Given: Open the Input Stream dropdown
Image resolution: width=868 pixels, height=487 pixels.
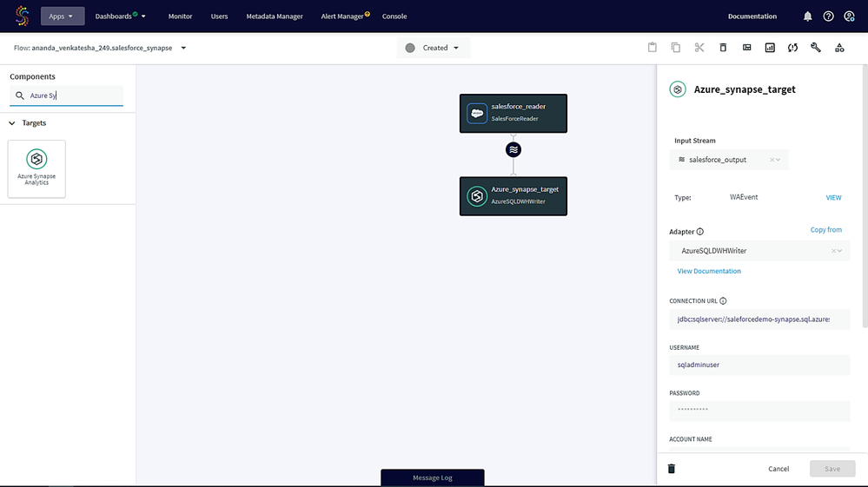Looking at the screenshot, I should coord(779,160).
